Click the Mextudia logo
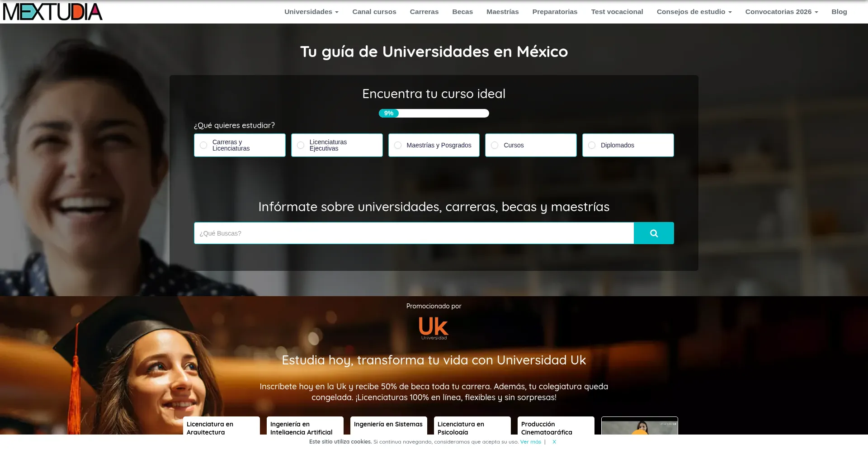This screenshot has width=868, height=449. 53,12
